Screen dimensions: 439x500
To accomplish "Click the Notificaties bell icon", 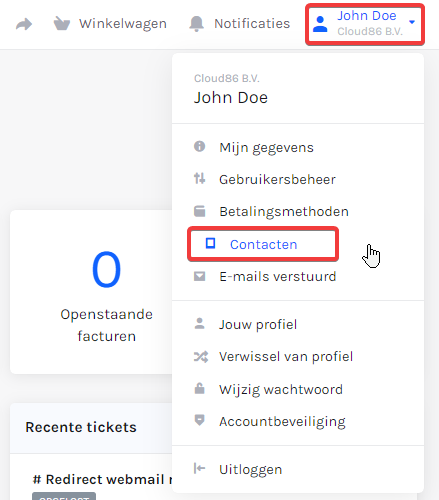I will coord(196,24).
